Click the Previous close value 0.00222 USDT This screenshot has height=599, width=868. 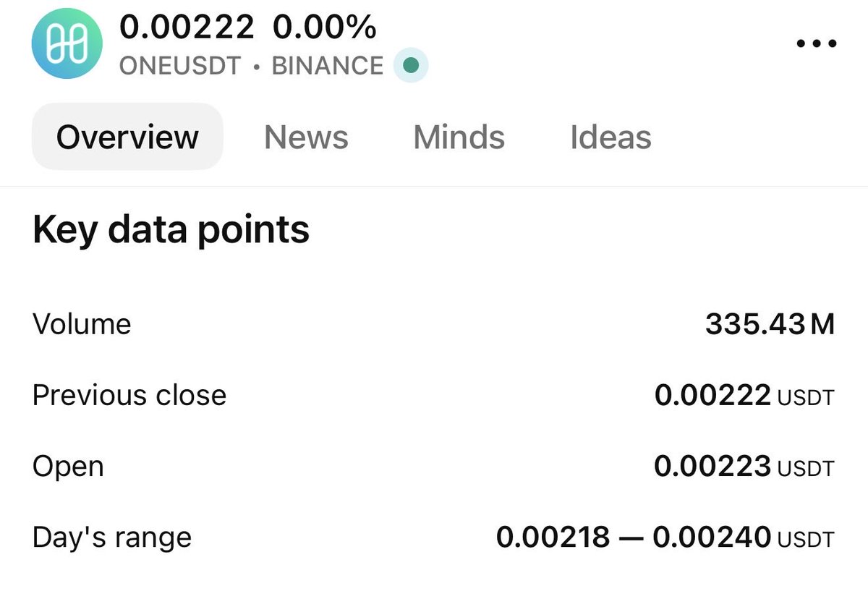tap(744, 395)
